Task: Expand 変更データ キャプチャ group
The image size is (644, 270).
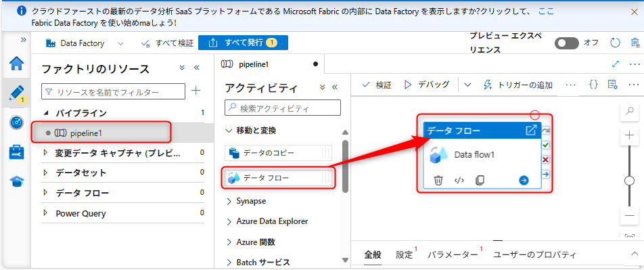Action: pyautogui.click(x=45, y=152)
